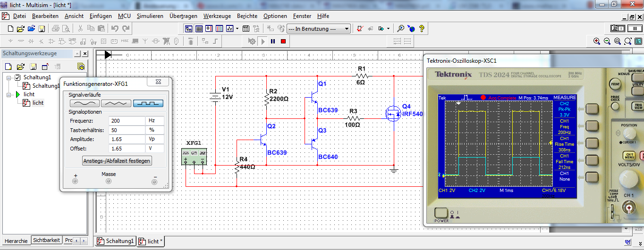This screenshot has height=250, width=644.
Task: Click the save file icon
Action: click(42, 29)
